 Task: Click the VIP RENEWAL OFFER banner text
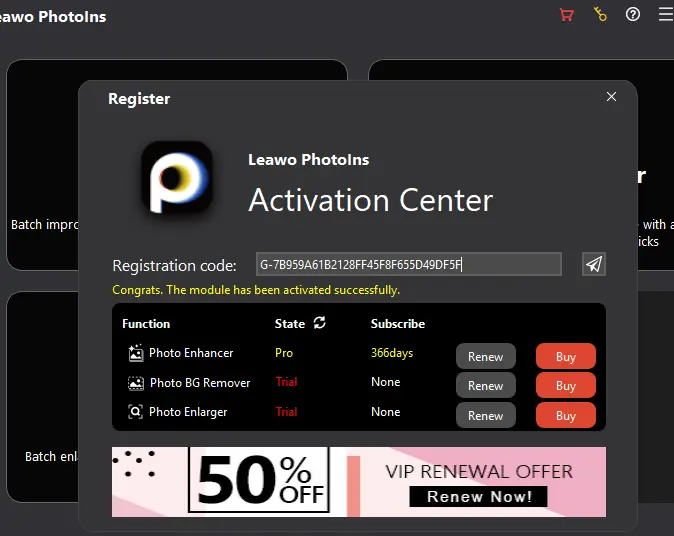click(479, 472)
